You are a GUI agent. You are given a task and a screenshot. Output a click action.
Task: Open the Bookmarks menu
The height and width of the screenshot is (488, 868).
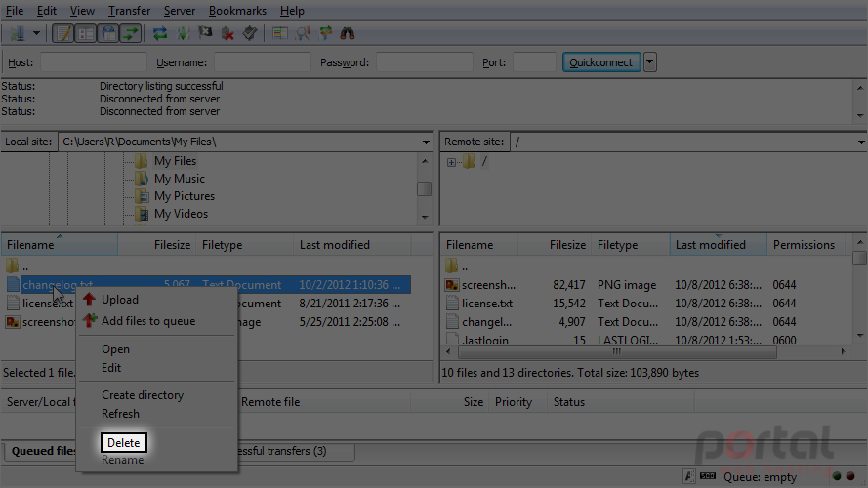pos(237,11)
